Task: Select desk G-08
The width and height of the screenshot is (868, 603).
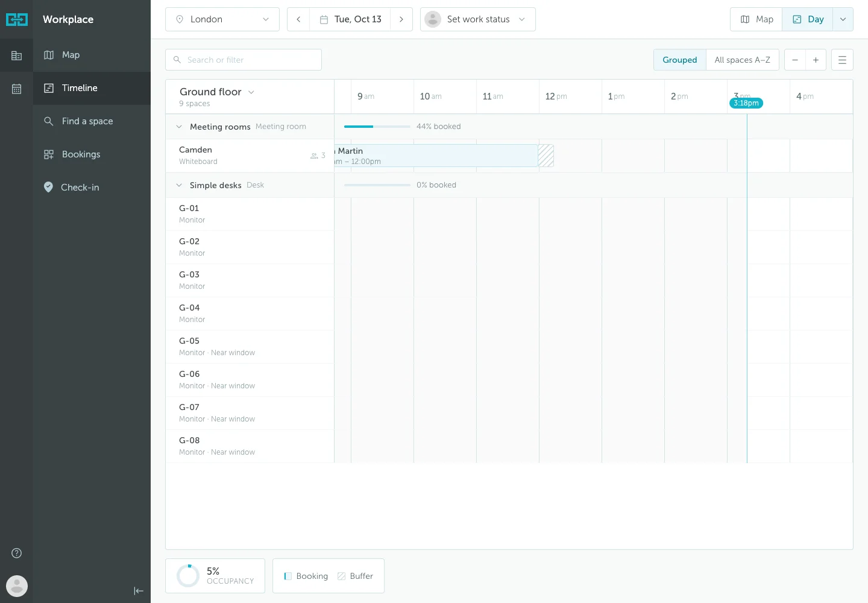Action: point(250,446)
